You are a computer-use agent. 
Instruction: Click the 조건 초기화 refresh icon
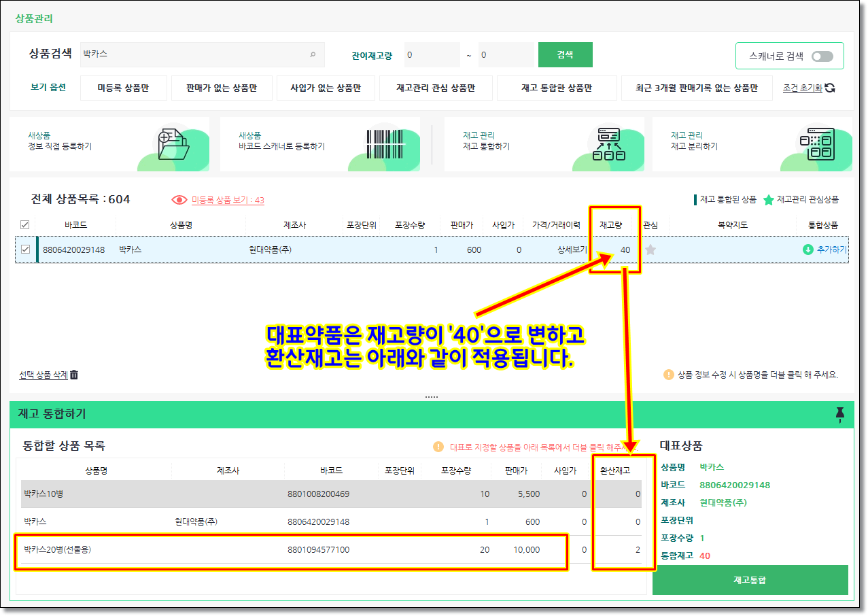[829, 88]
